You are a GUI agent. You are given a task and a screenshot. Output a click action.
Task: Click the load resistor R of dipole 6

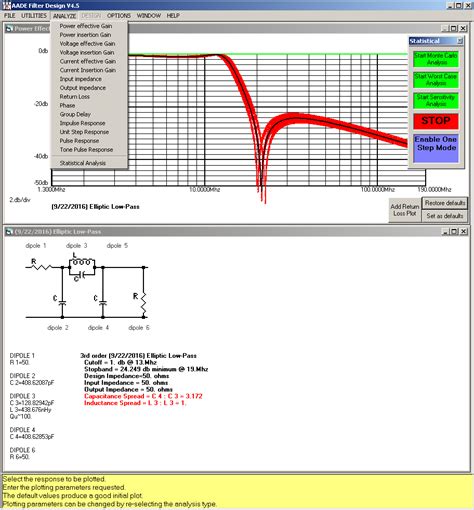144,303
